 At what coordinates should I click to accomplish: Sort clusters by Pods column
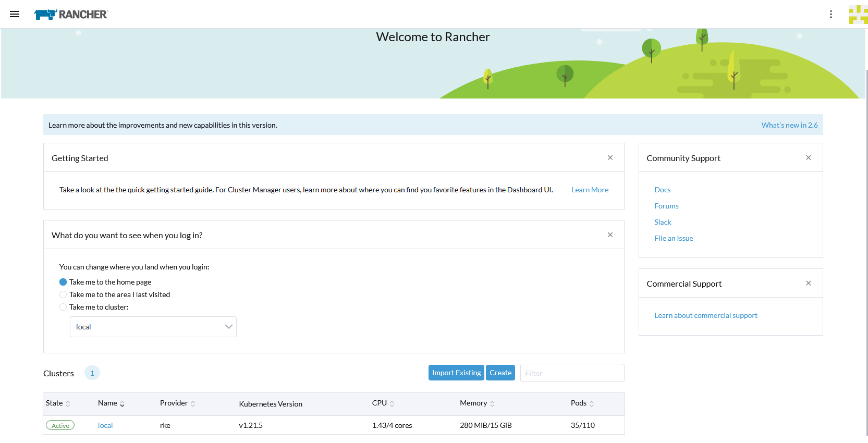(x=582, y=403)
